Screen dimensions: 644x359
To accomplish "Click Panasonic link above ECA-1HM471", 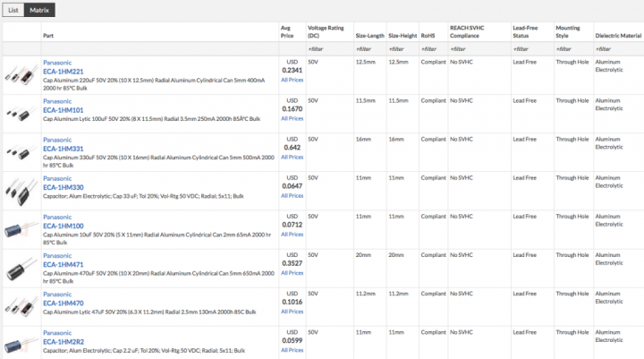I will pos(57,256).
